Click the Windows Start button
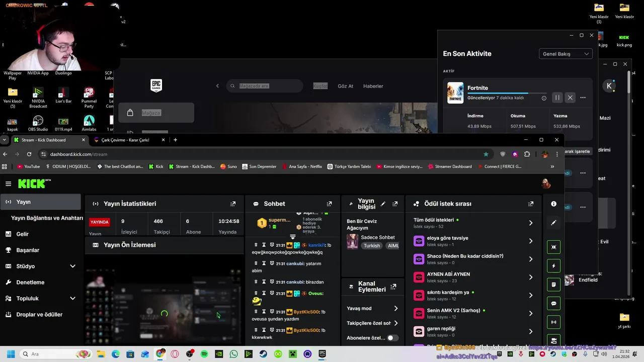644x362 pixels. (x=11, y=354)
